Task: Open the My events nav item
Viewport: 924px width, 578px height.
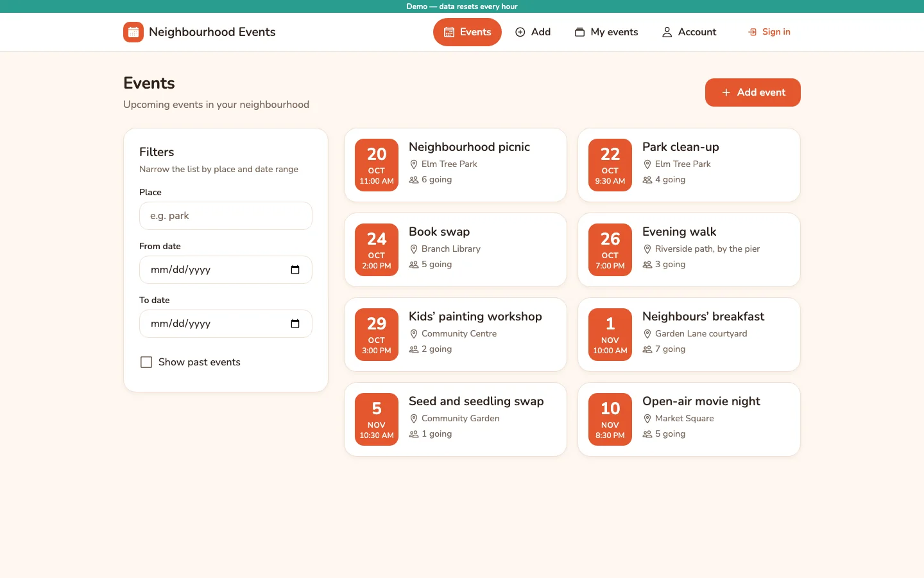Action: click(x=606, y=32)
